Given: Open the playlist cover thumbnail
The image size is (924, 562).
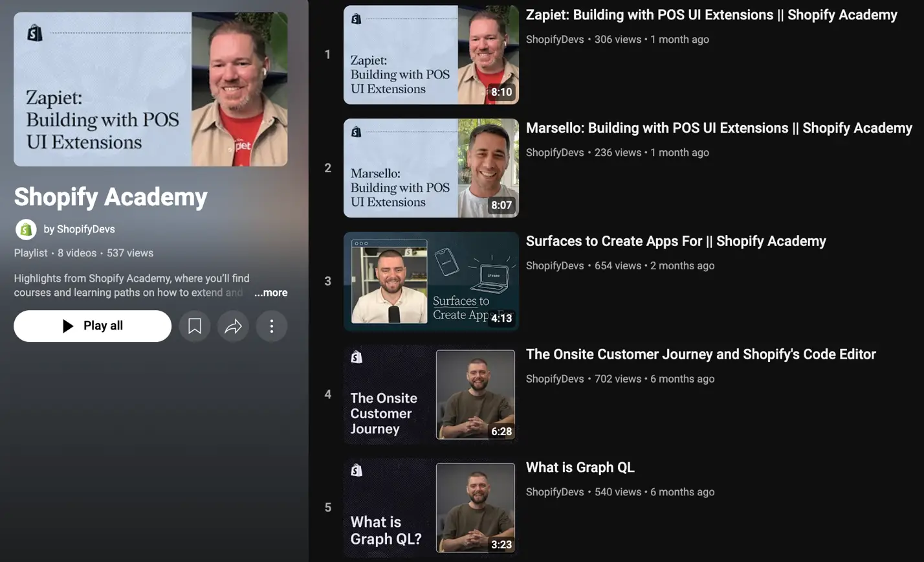Looking at the screenshot, I should 151,89.
